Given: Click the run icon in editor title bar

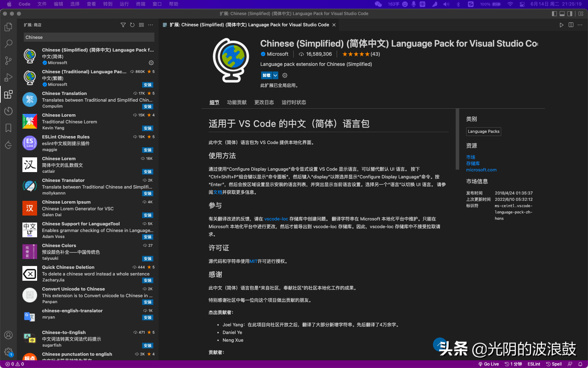Looking at the screenshot, I should [561, 25].
